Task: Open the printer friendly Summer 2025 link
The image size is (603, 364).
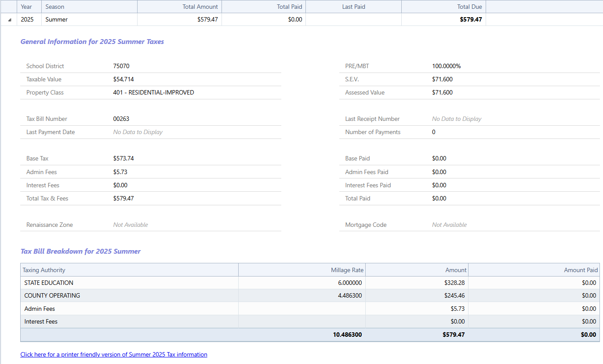Action: pos(114,354)
